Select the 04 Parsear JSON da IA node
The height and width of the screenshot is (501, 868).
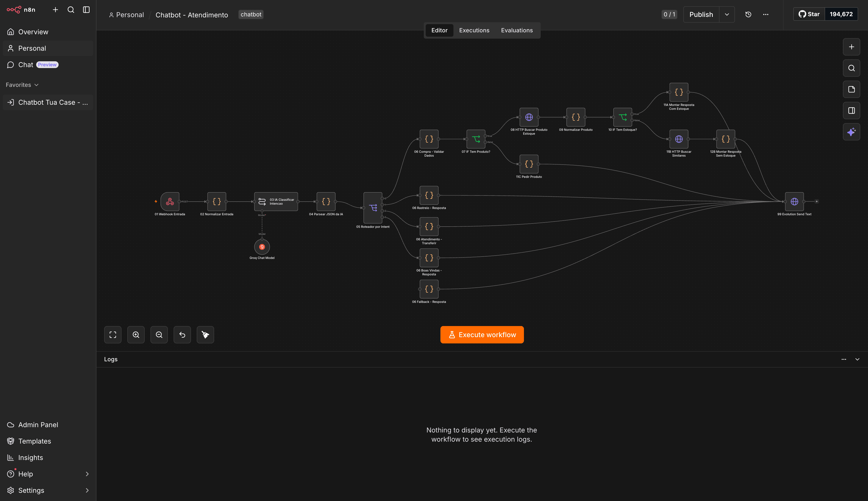coord(326,202)
